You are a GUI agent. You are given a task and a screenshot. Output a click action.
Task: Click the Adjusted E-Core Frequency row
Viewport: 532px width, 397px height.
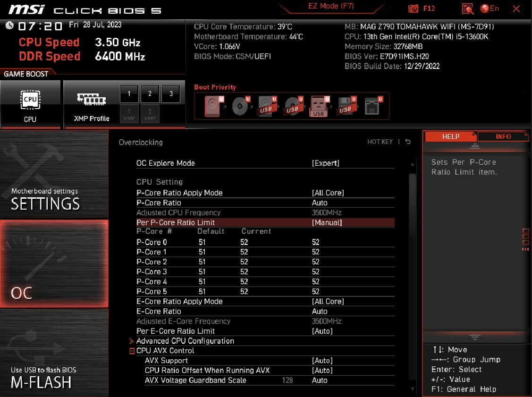tap(265, 321)
